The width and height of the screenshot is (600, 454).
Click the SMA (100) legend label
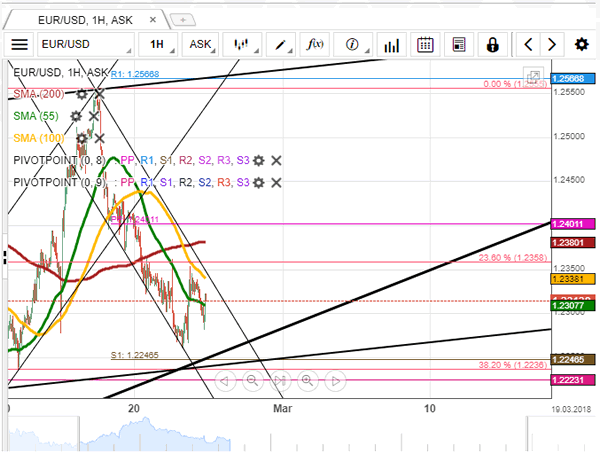click(x=39, y=138)
